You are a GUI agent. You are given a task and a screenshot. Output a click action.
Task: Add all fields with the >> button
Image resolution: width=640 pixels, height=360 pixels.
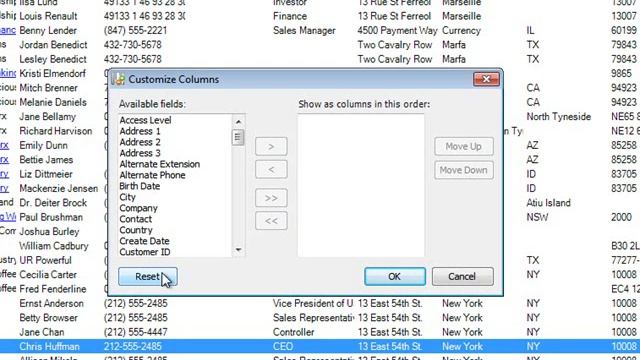click(271, 198)
